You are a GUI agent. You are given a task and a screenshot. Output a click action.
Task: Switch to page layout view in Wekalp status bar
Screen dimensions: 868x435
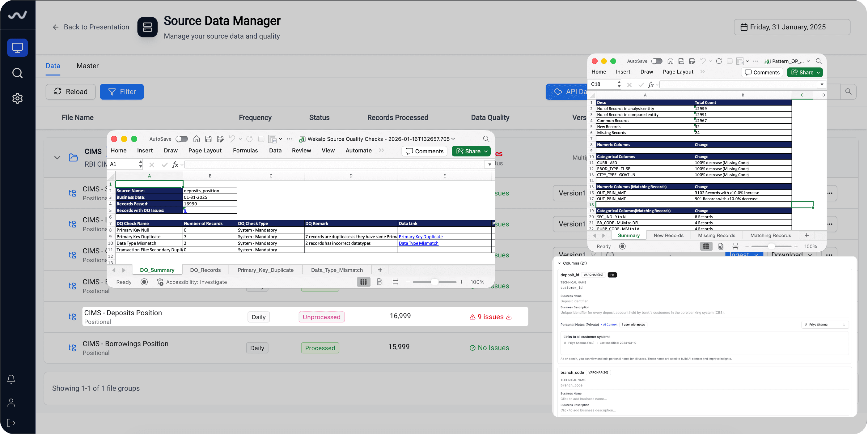pyautogui.click(x=379, y=282)
